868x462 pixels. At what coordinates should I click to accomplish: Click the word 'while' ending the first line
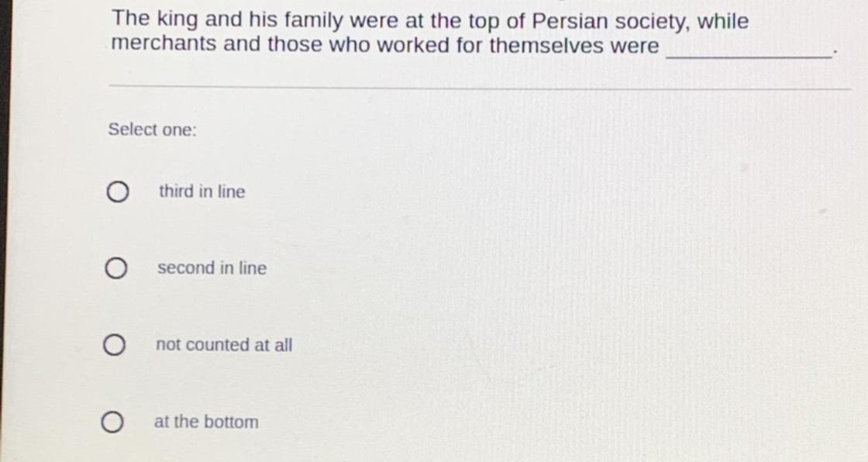point(723,21)
